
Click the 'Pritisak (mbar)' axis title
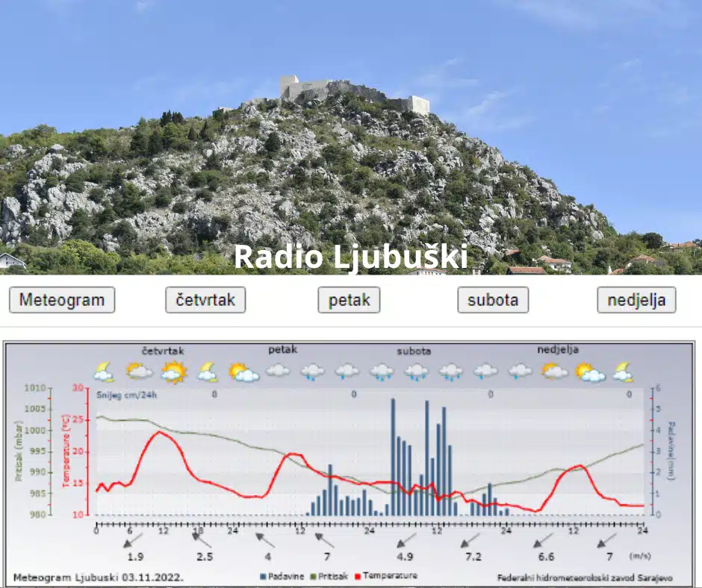click(x=19, y=451)
